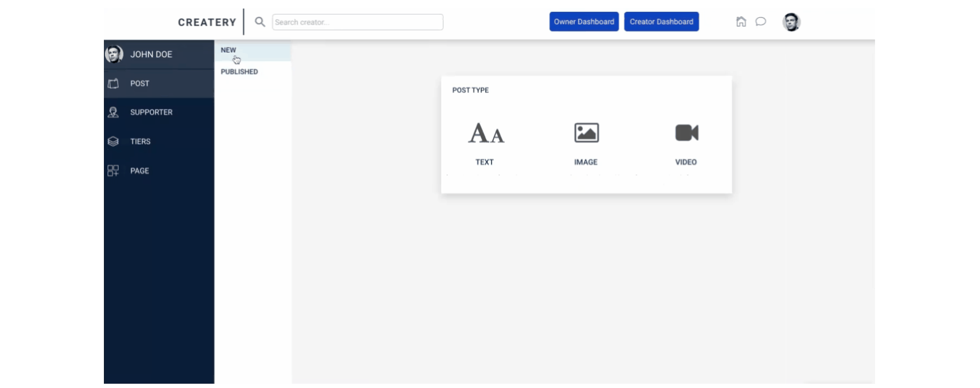Choose the Image post type icon
Viewport: 980px width, 388px height.
click(x=586, y=133)
